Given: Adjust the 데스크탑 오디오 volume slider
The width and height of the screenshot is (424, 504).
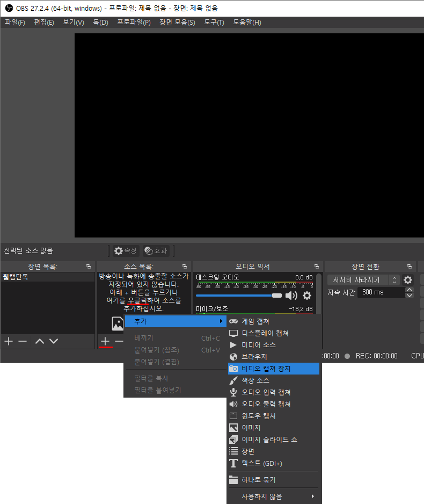Looking at the screenshot, I should pos(239,296).
